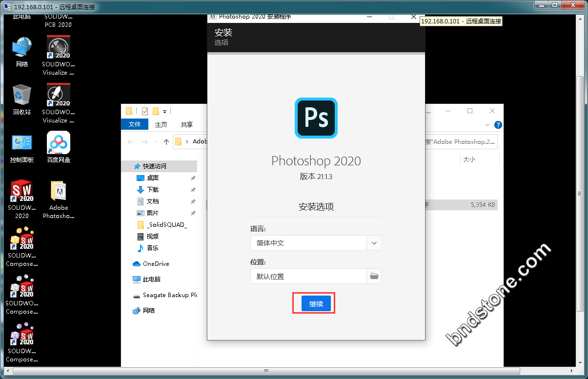
Task: Click the Continue (继续) button
Action: coord(316,303)
